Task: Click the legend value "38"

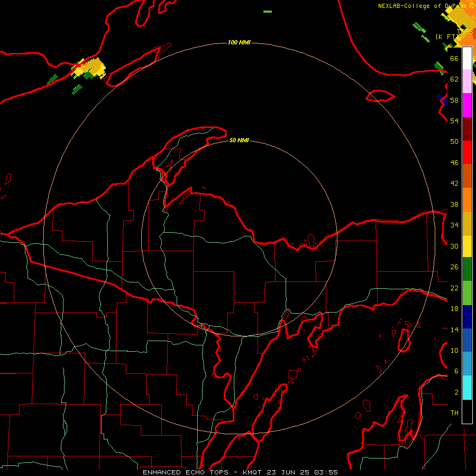Action: tap(454, 204)
